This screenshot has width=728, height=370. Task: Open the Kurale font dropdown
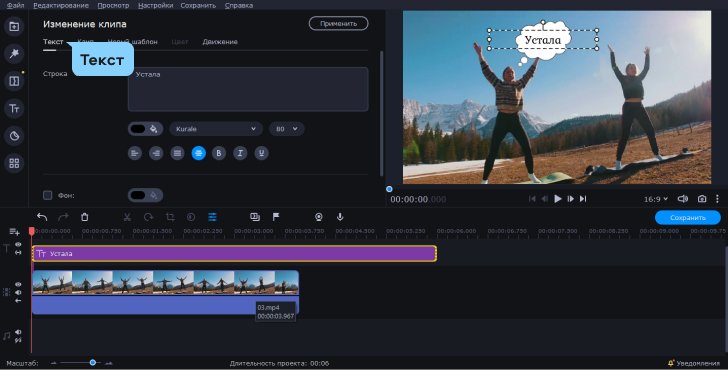click(216, 129)
